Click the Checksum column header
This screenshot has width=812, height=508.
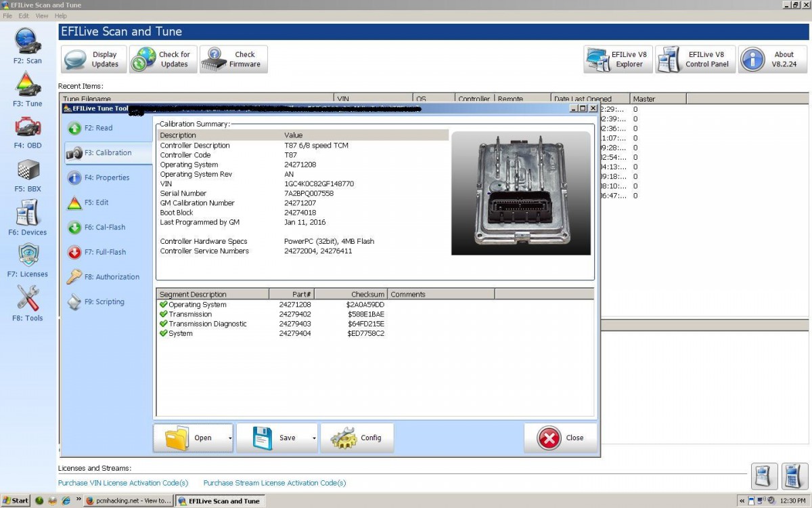point(351,294)
